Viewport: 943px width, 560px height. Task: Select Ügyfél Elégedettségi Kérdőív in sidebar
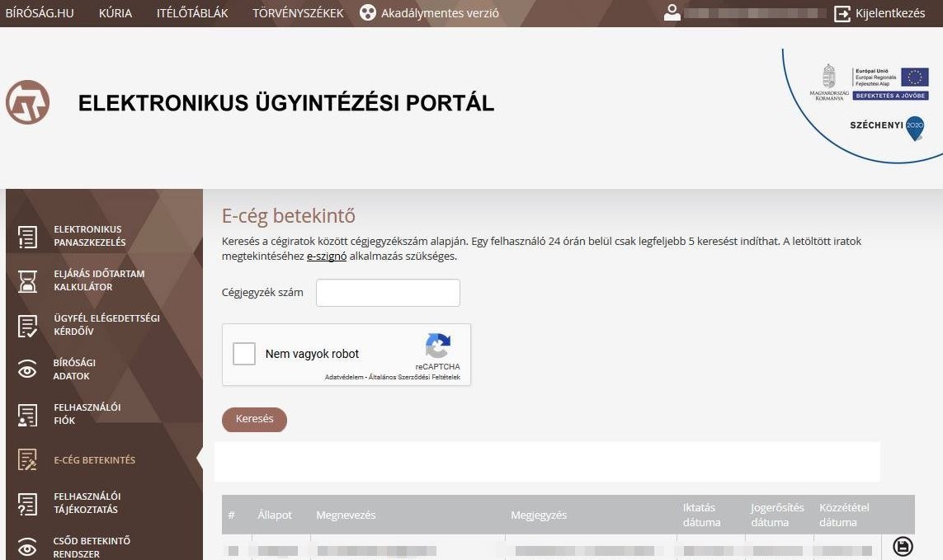tap(106, 325)
